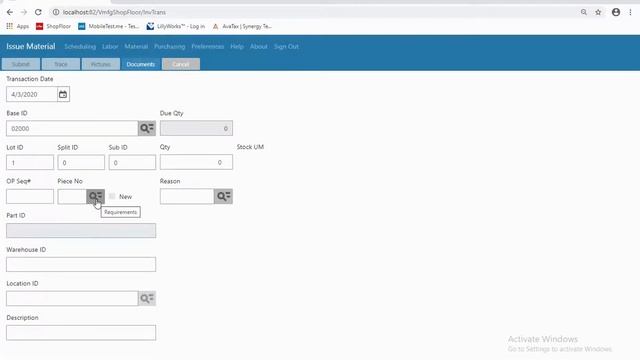Open the Chrome three-dot menu
Screen dimensions: 640x360
(x=630, y=12)
